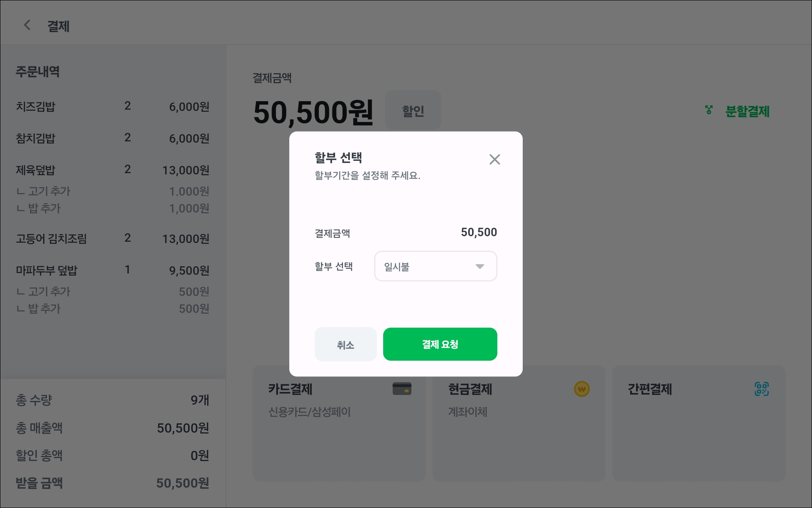Click the credit card icon on 카드결제
Viewport: 812px width, 508px height.
(x=401, y=389)
